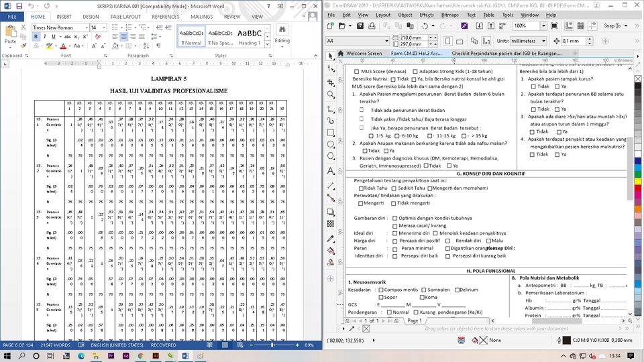Screen dimensions: 644x362
Task: Click the Page 1 tab in CorelDRAW navigator
Action: click(x=415, y=320)
